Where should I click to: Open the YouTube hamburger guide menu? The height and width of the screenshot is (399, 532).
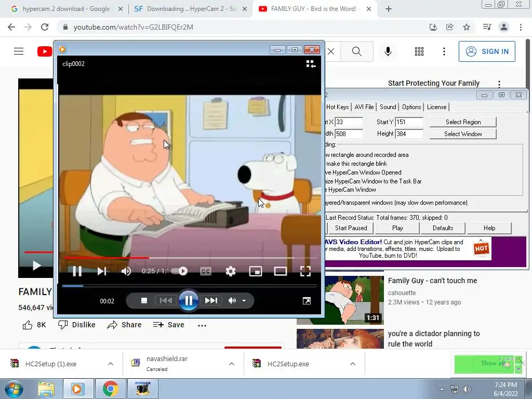click(x=19, y=51)
